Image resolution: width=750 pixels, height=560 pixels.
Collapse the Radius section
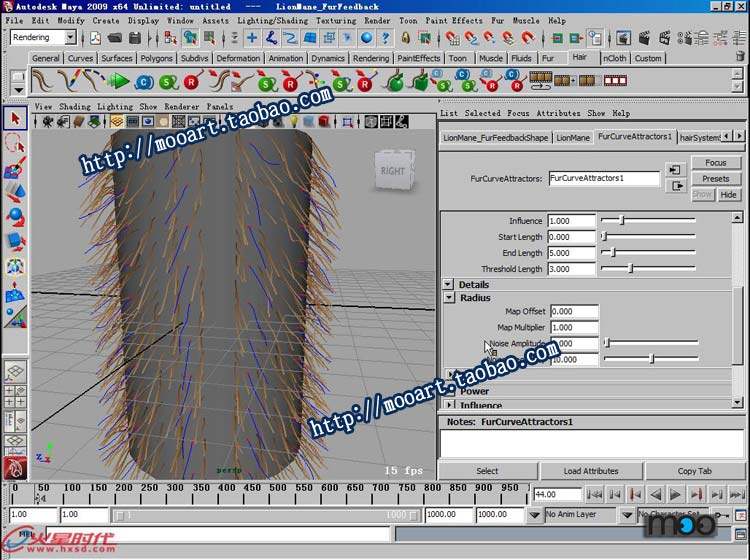(x=449, y=297)
